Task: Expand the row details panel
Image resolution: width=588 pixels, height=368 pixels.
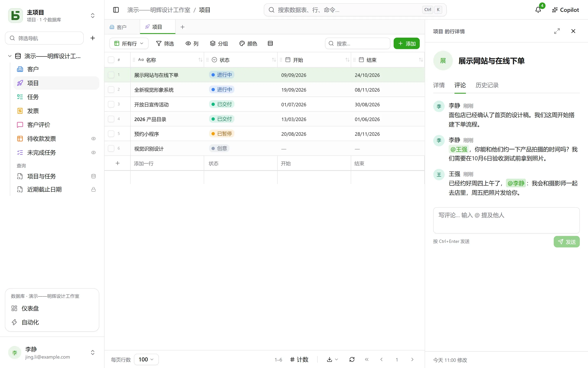Action: [557, 31]
